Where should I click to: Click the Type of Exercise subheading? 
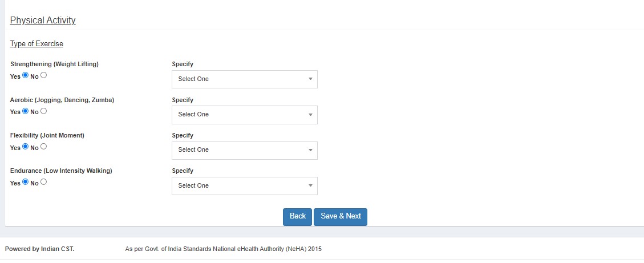pyautogui.click(x=37, y=44)
